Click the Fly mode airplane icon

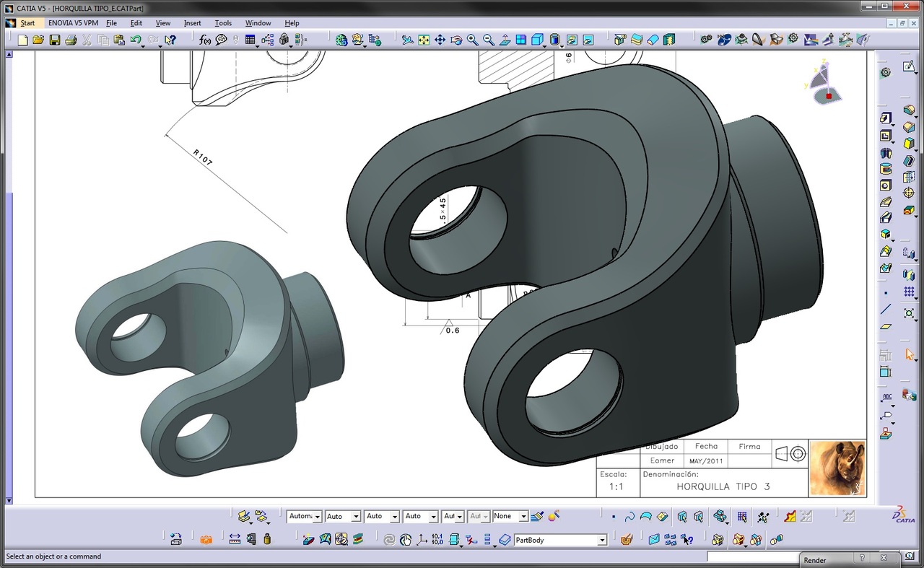(x=408, y=40)
